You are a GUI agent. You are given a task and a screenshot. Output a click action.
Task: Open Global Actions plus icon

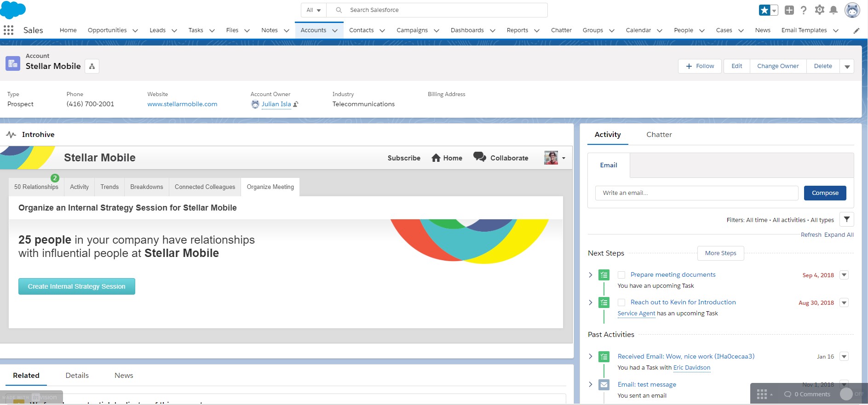point(789,10)
